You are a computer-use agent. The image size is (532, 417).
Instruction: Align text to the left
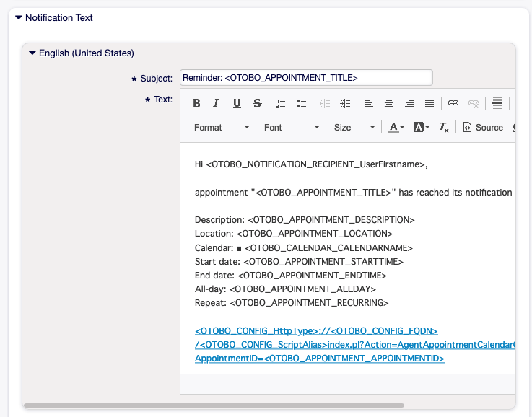[369, 104]
